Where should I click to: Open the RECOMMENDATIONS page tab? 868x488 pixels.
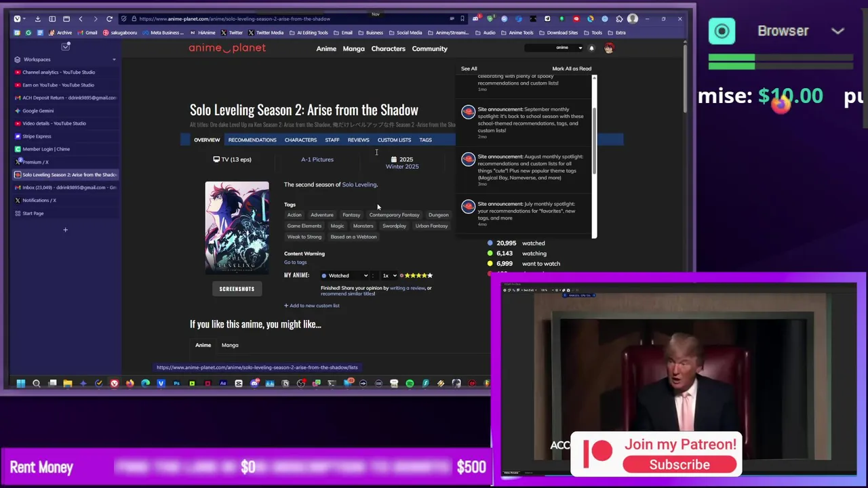pyautogui.click(x=252, y=140)
